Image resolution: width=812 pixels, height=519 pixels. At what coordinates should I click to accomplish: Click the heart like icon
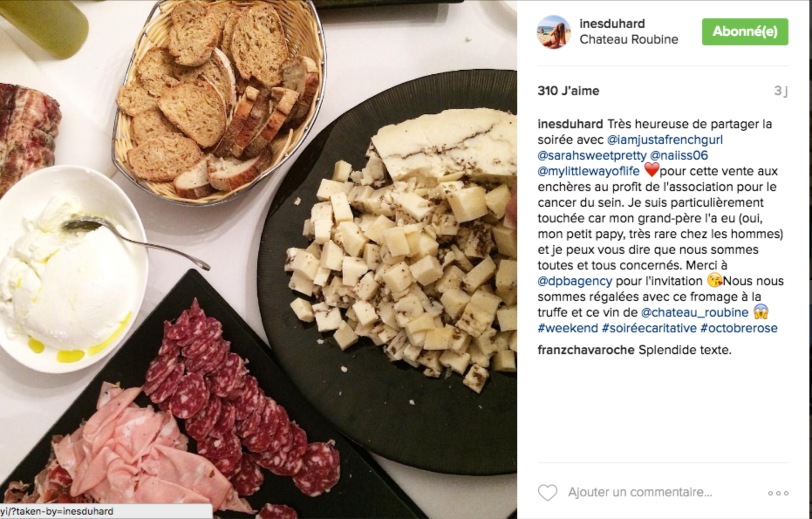click(547, 493)
